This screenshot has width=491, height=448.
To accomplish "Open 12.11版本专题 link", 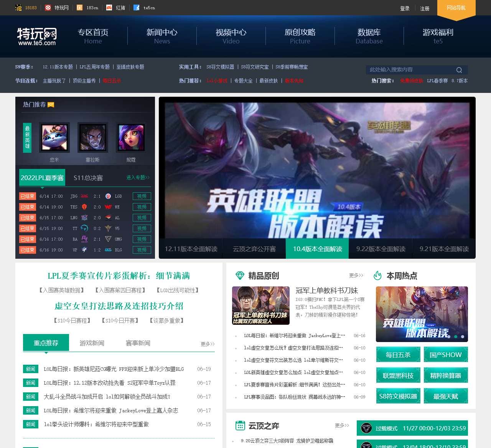I will 58,67.
